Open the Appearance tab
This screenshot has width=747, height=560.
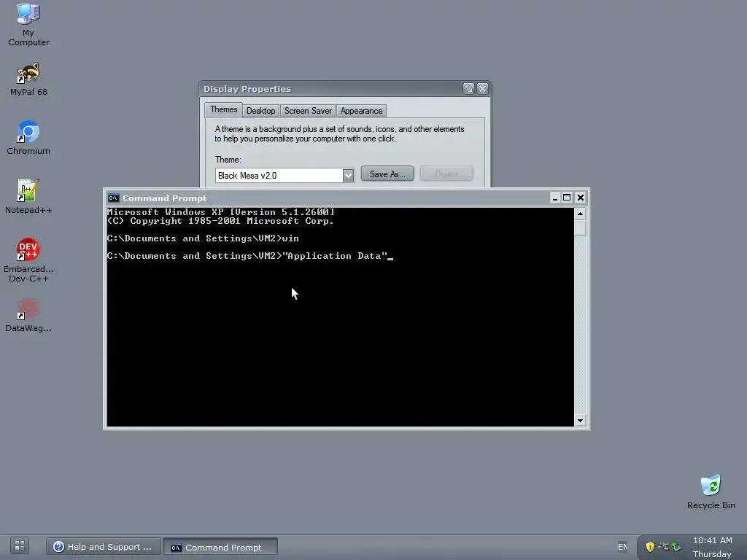pyautogui.click(x=361, y=111)
